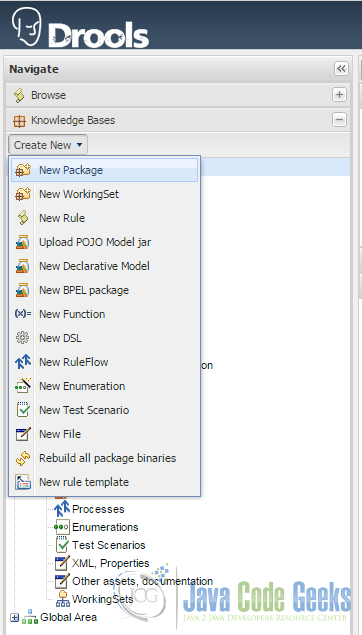Pick New Function from the menu
Viewport: 362px width, 635px height.
click(x=104, y=314)
